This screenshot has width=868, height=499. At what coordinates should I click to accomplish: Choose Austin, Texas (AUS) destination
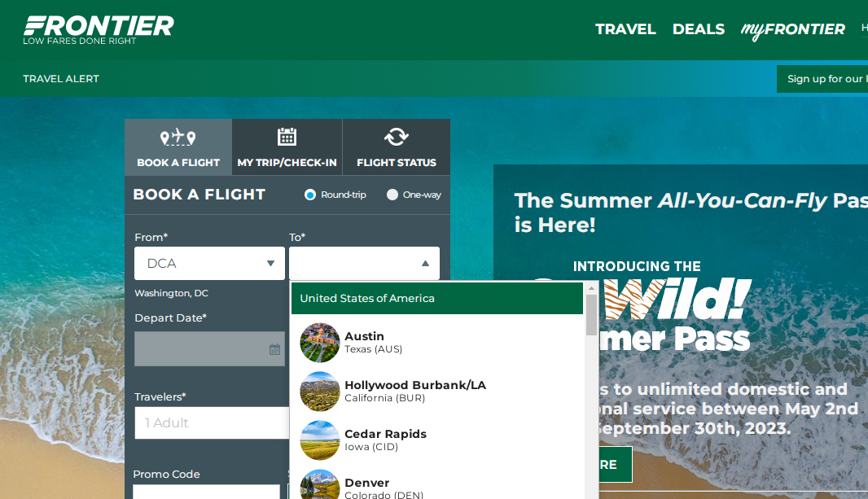point(437,343)
